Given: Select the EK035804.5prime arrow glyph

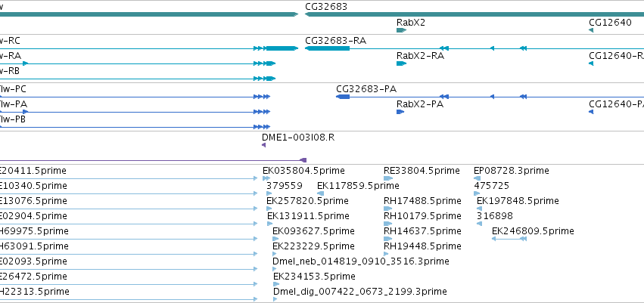Looking at the screenshot, I should coord(266,178).
